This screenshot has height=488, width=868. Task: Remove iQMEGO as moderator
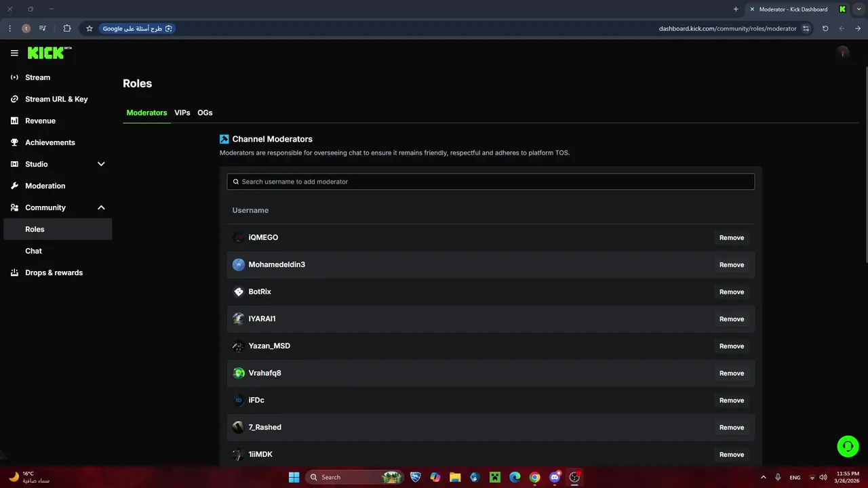coord(732,238)
